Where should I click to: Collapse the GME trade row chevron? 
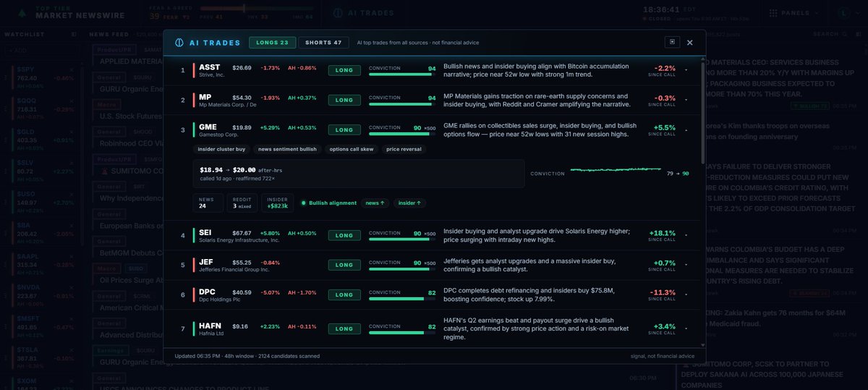click(x=686, y=130)
